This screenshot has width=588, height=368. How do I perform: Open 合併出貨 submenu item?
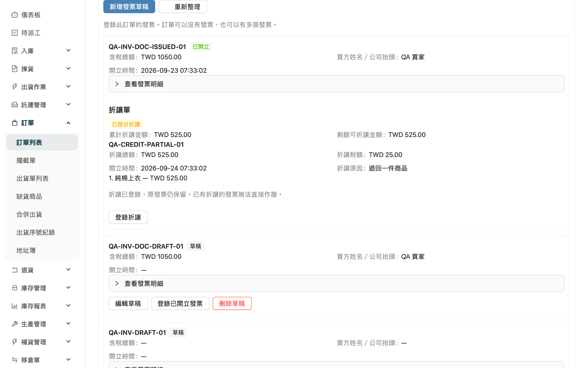click(x=42, y=214)
